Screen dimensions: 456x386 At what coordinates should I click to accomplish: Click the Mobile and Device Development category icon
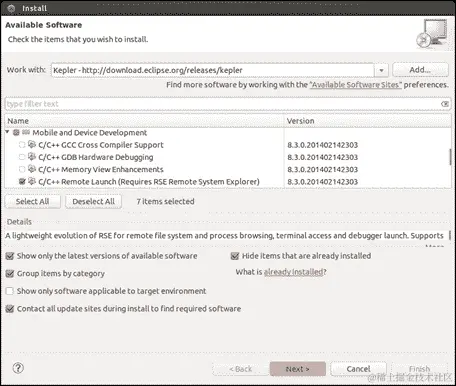[26, 133]
